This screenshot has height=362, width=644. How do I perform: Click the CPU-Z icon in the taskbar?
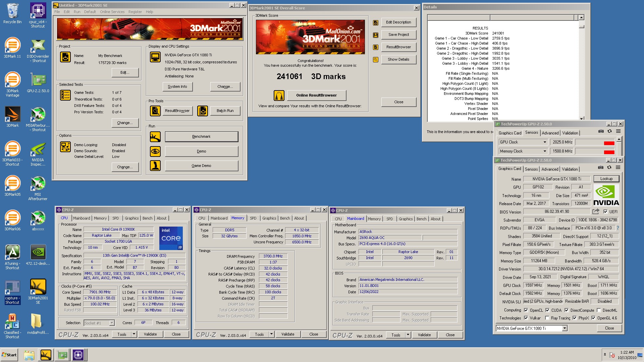click(78, 355)
